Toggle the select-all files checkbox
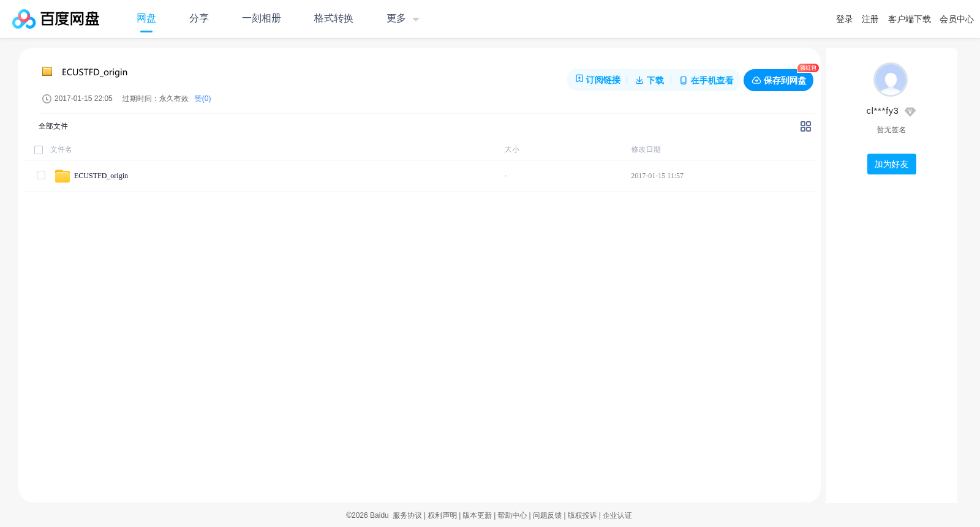The image size is (980, 527). click(x=39, y=150)
